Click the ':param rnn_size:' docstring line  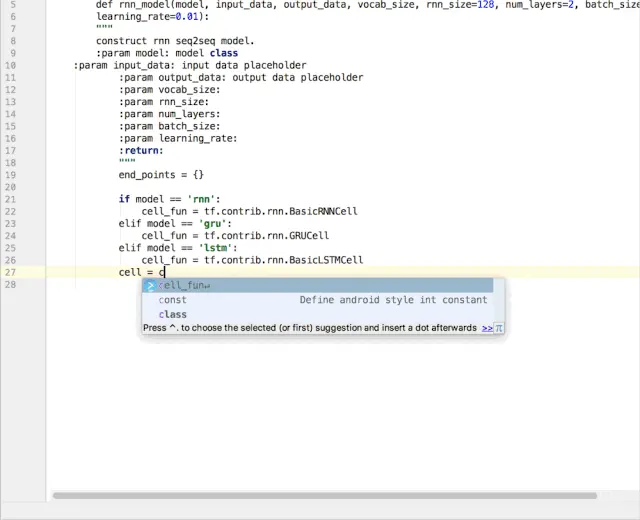[164, 102]
